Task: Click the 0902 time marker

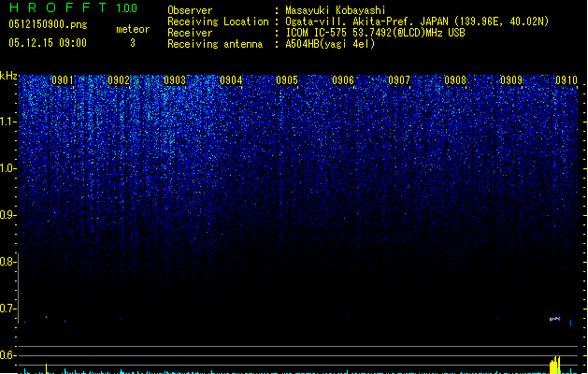Action: coord(119,80)
